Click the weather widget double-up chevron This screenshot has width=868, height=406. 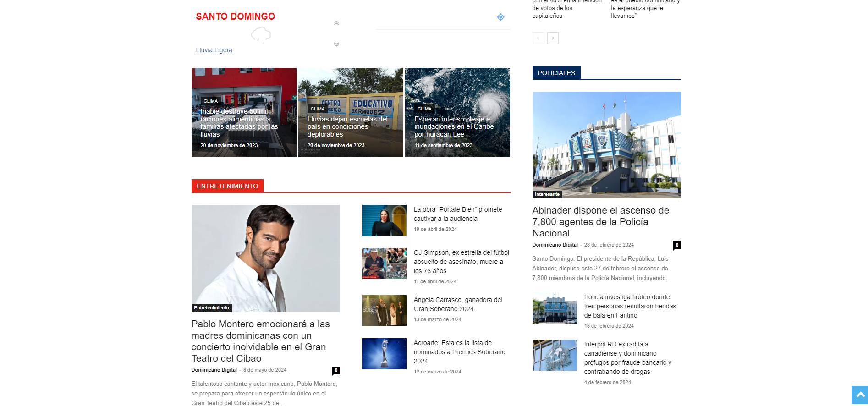[x=336, y=23]
